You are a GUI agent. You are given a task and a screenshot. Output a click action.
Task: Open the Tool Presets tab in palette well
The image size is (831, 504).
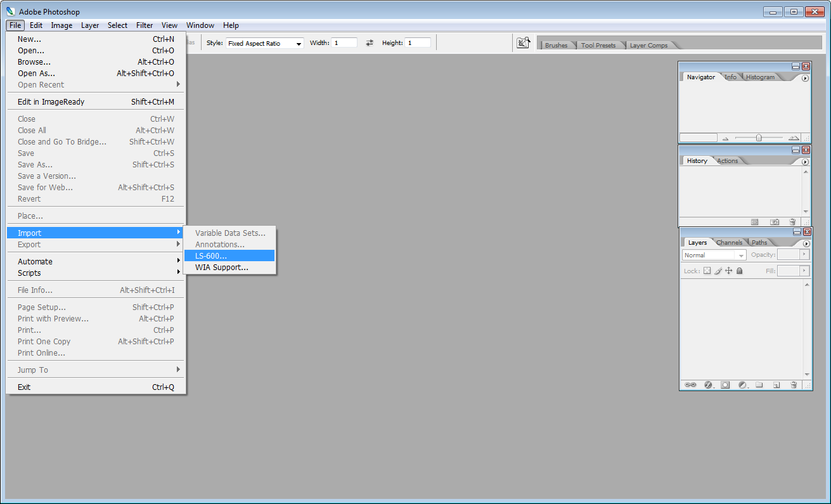click(x=598, y=46)
